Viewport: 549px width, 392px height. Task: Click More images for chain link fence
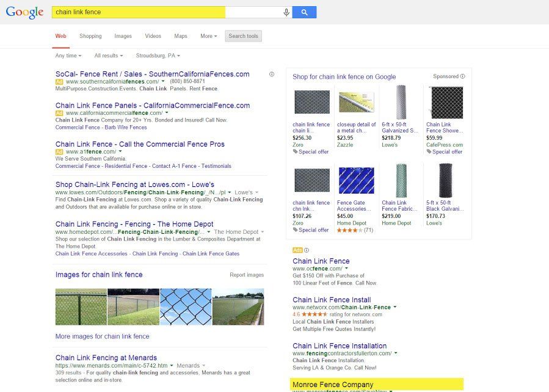coord(102,336)
